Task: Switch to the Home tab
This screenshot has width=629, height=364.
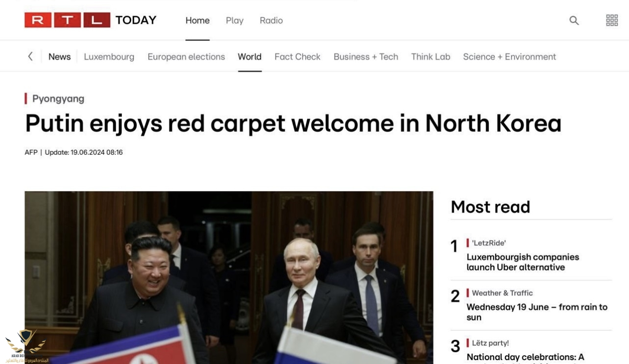Action: coord(197,21)
